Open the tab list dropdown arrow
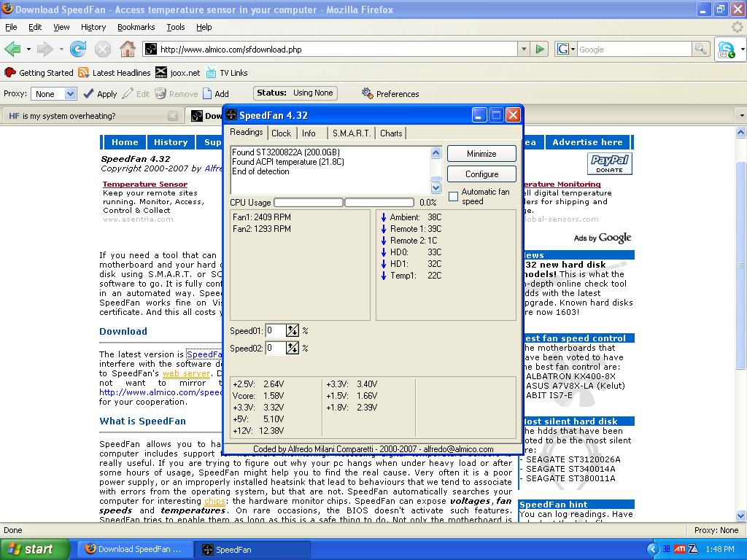The width and height of the screenshot is (747, 560). [x=741, y=116]
